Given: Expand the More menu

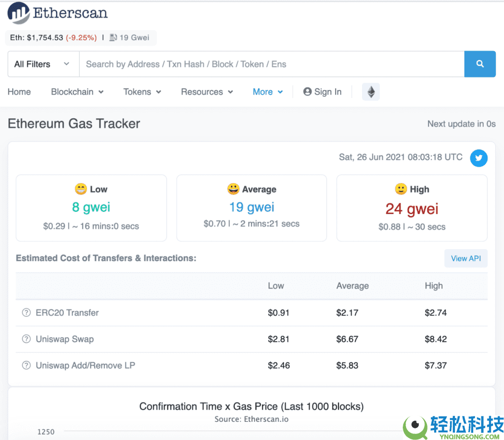Looking at the screenshot, I should [267, 92].
